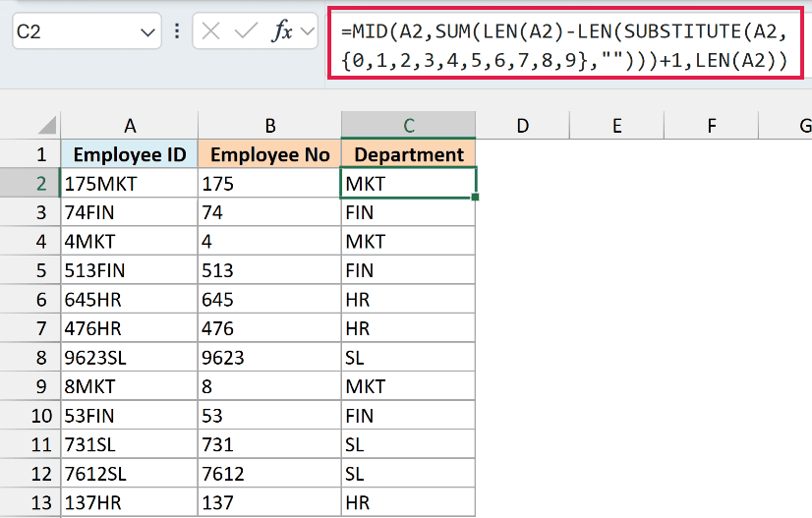This screenshot has height=518, width=812.
Task: Click the Employee No header cell
Action: click(269, 154)
